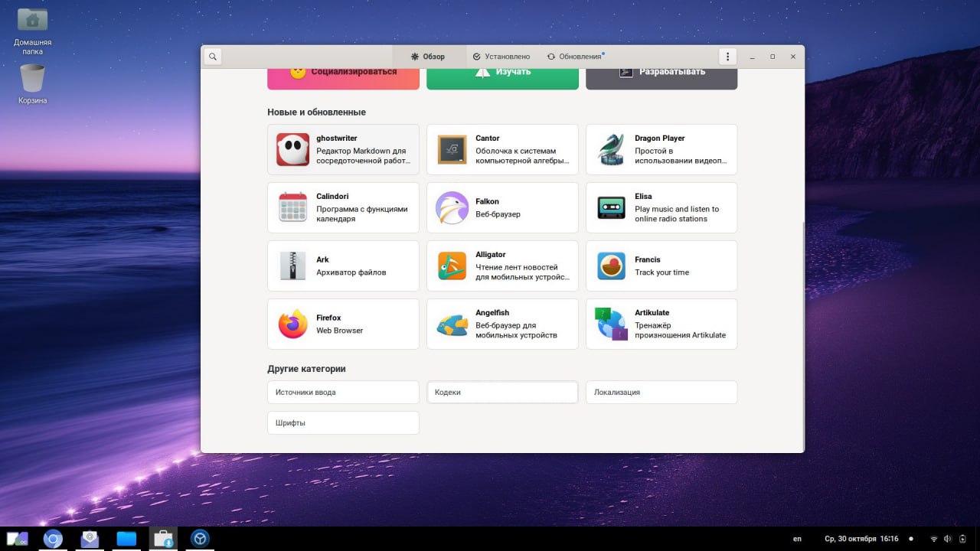Click the Другие категории heading
The image size is (980, 551).
[307, 369]
